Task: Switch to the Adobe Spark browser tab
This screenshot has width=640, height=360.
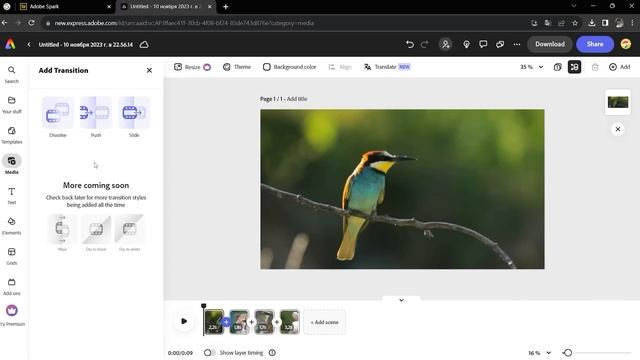Action: click(65, 7)
